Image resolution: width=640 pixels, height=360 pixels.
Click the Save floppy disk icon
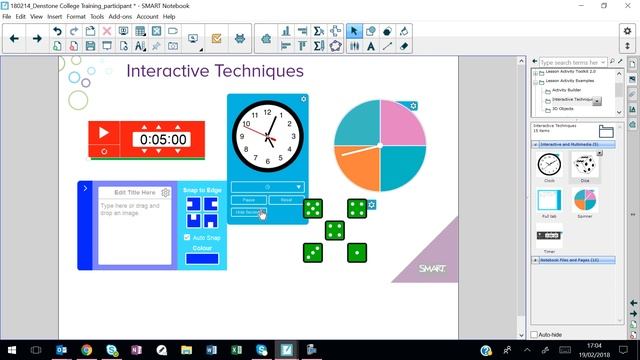pyautogui.click(x=90, y=46)
